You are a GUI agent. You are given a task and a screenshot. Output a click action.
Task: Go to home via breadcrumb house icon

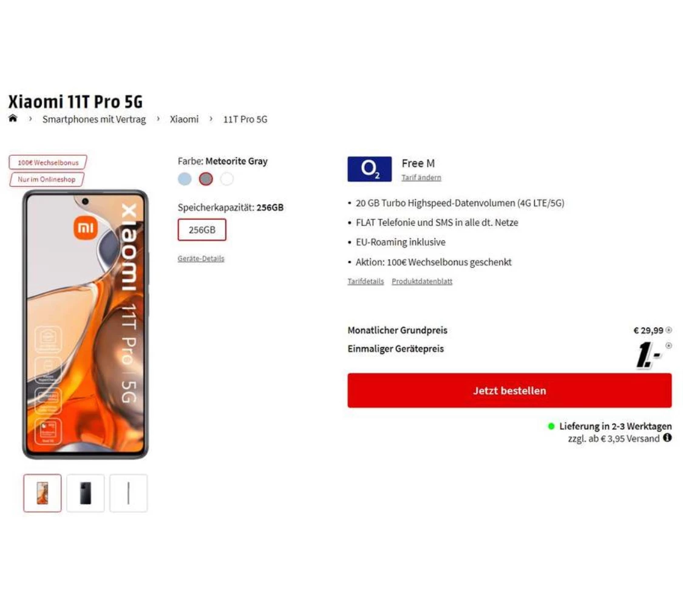[x=13, y=118]
